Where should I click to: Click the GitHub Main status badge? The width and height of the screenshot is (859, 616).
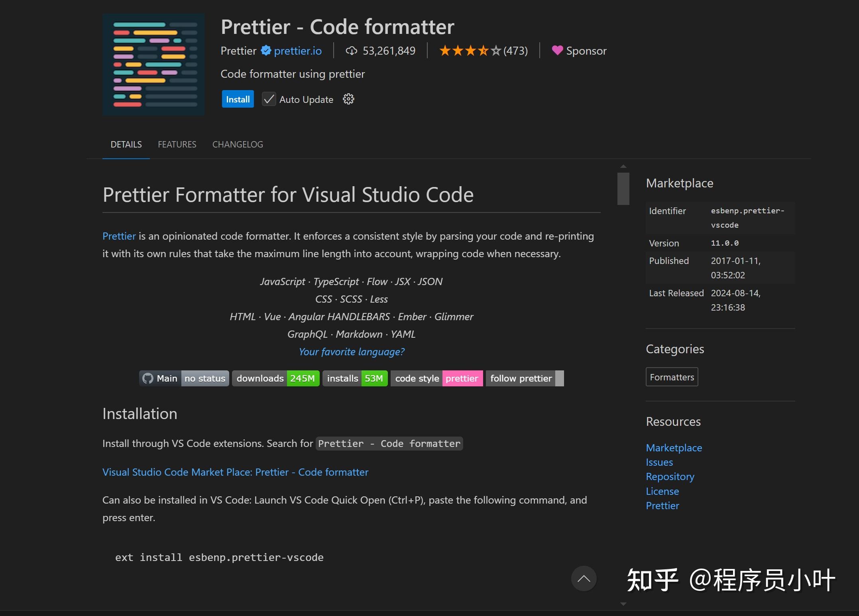tap(184, 378)
